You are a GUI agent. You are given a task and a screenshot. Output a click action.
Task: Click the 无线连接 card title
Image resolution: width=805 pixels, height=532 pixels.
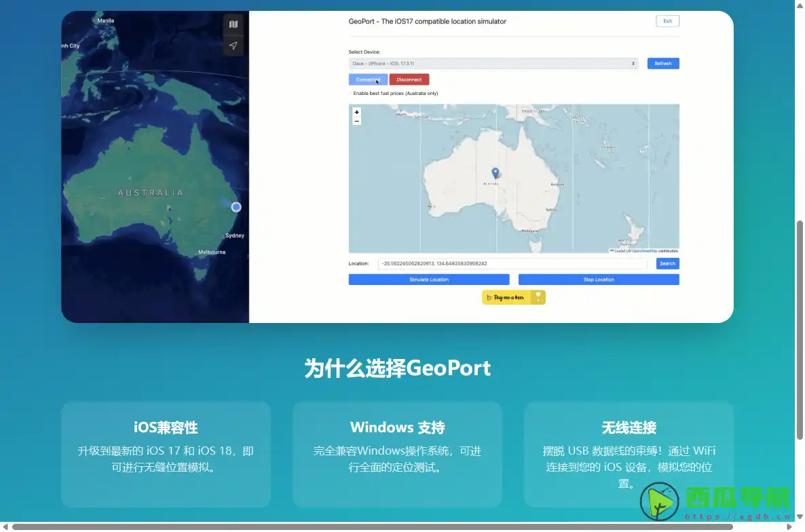click(x=629, y=427)
